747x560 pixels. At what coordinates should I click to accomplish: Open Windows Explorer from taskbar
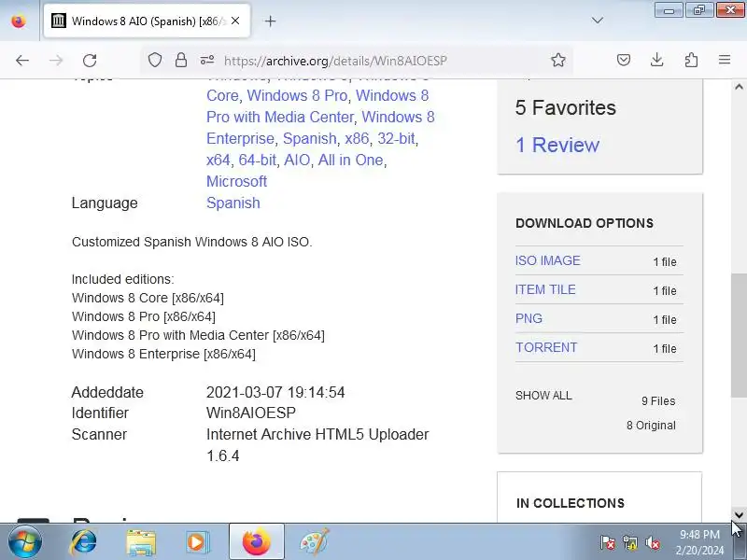[x=141, y=542]
